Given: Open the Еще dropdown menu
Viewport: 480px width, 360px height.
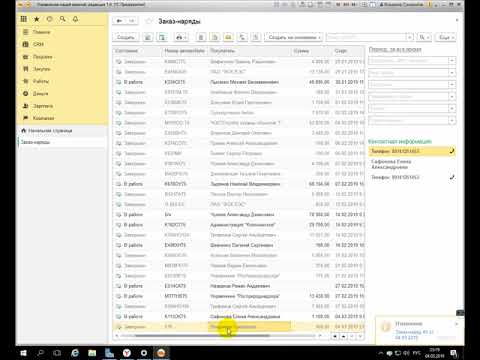Looking at the screenshot, I should [446, 37].
